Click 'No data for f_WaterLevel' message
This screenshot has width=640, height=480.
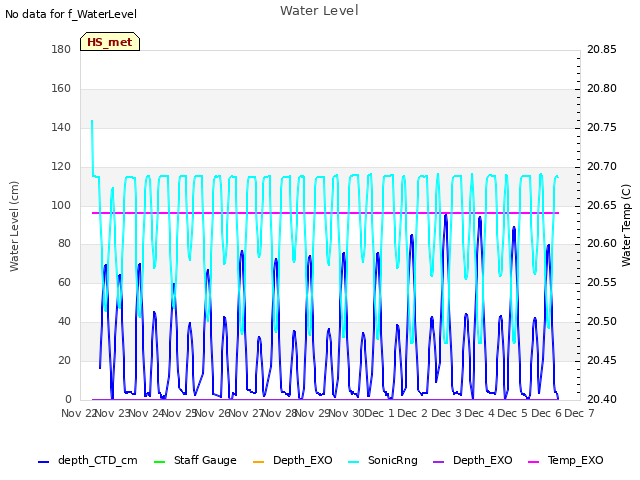(x=71, y=14)
